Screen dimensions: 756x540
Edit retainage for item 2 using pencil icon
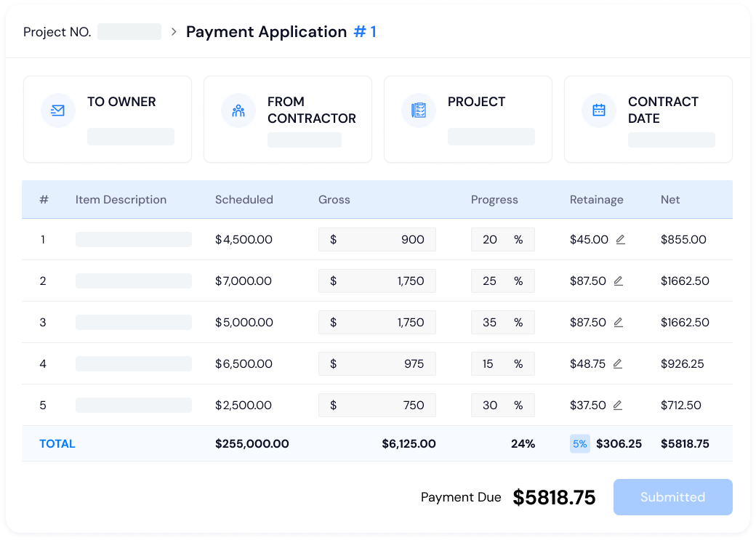click(619, 281)
